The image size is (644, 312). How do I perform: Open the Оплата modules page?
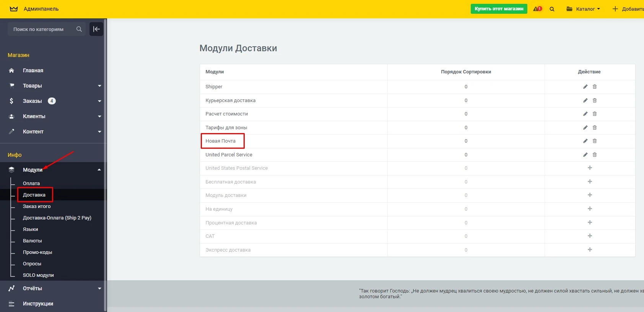tap(31, 184)
